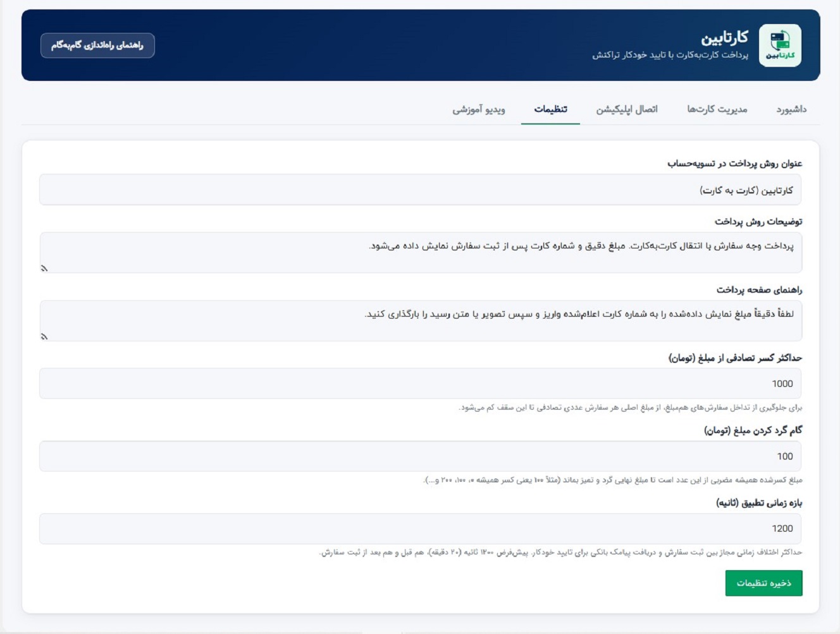Open the راهنمای راه‌اندازی گام‌به‌گام guide
Viewport: 840px width, 634px height.
(x=97, y=46)
